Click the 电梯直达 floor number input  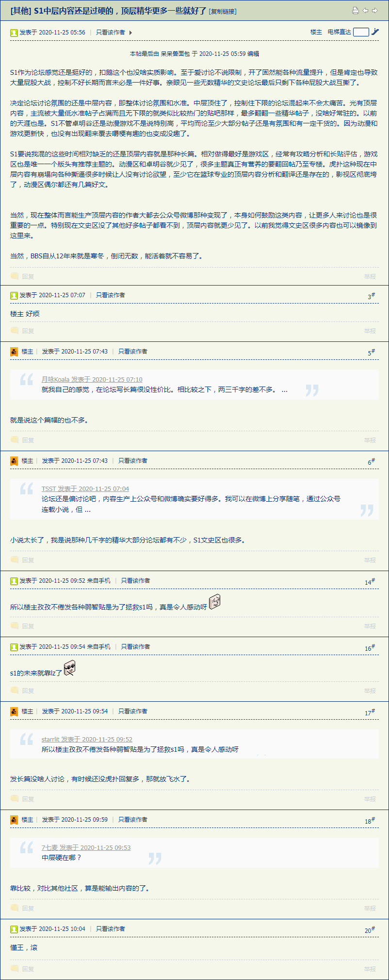(x=361, y=32)
